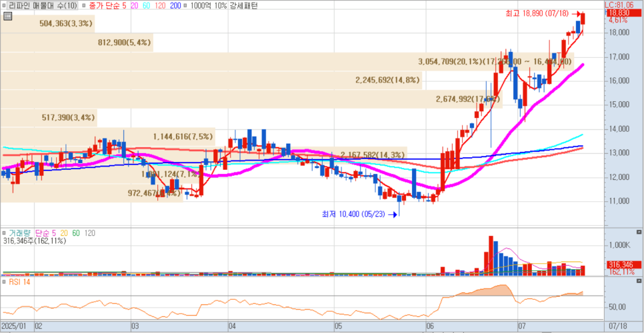The image size is (644, 333).
Task: Click the small corner icon of the volume pane
Action: coord(639,232)
